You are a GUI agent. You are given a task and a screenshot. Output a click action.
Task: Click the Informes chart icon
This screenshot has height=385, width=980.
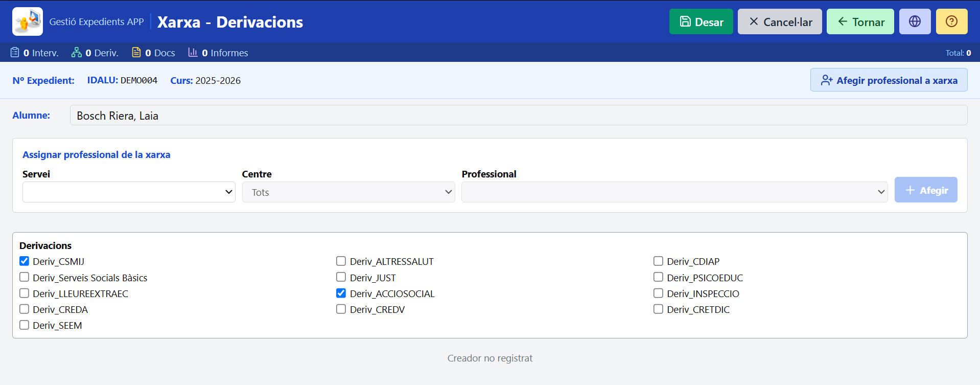coord(193,52)
